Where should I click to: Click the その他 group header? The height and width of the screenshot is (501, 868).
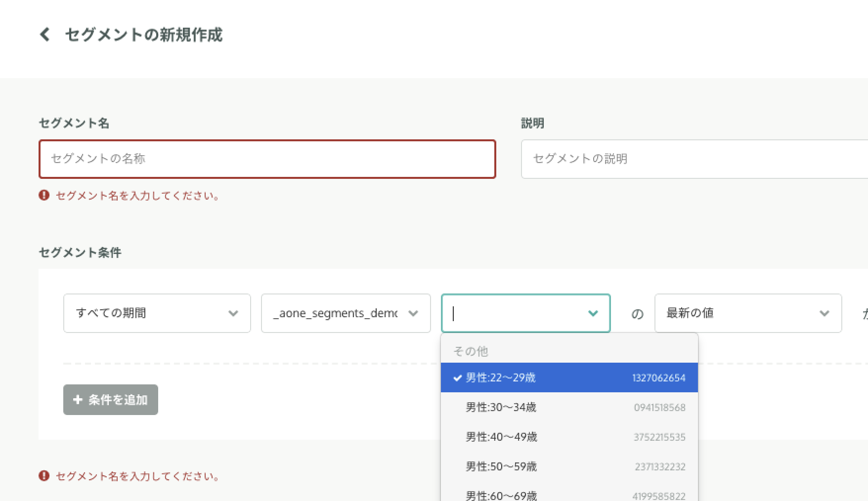471,351
